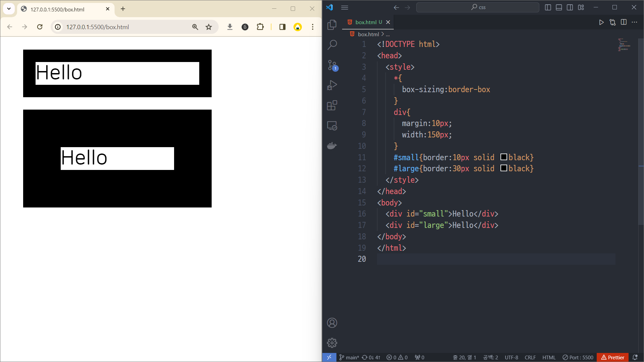Toggle the Chrome side panel button
This screenshot has width=644, height=362.
coord(282,27)
